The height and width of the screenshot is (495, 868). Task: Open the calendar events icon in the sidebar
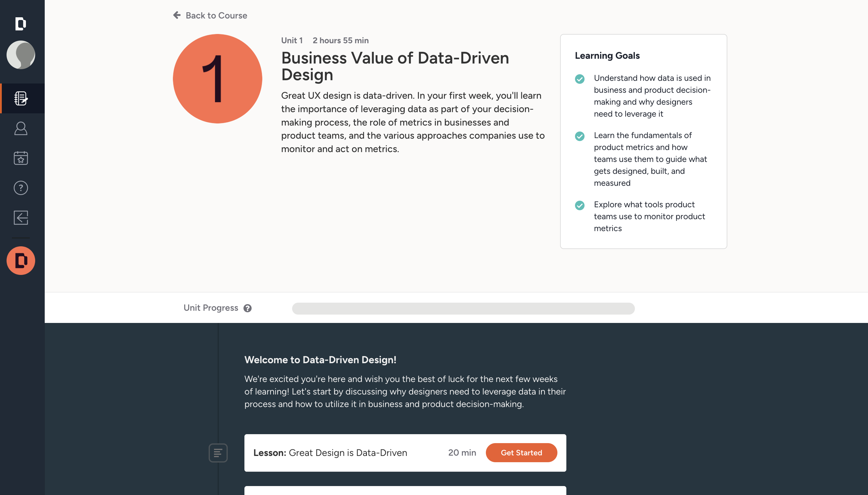[20, 158]
